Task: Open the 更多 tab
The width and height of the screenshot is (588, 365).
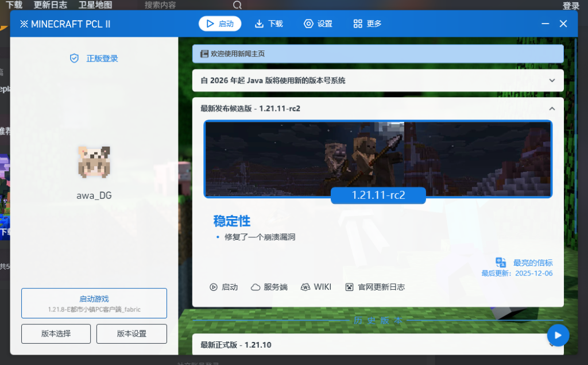Action: coord(367,24)
